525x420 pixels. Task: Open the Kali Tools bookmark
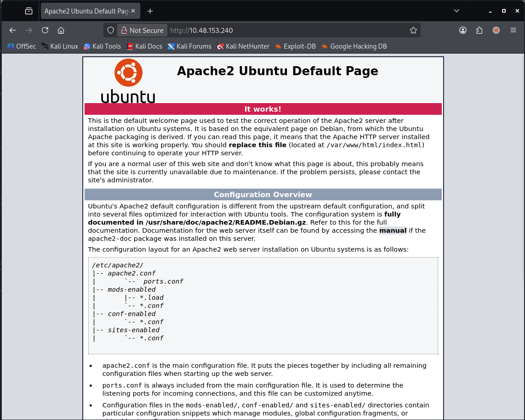102,46
